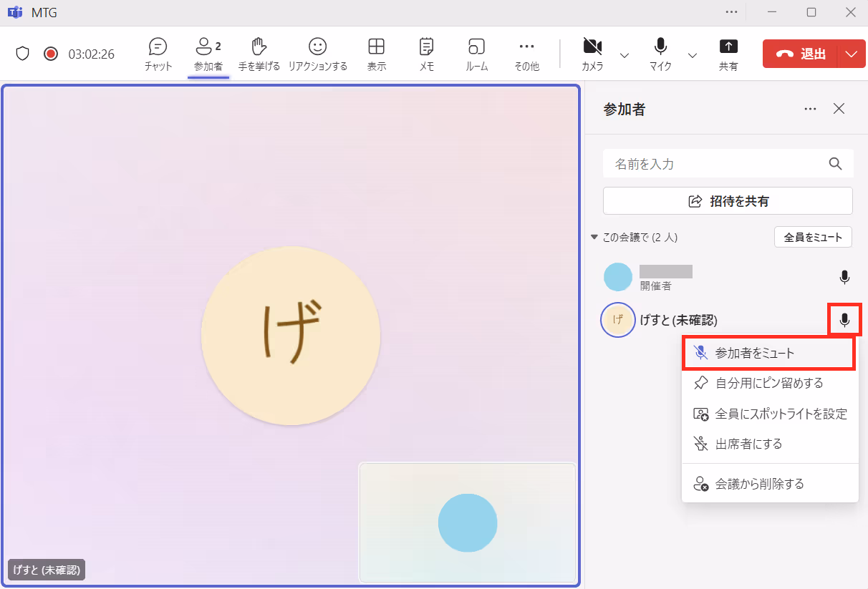868x589 pixels.
Task: Open the Reactions (リアクションする) menu
Action: [317, 54]
